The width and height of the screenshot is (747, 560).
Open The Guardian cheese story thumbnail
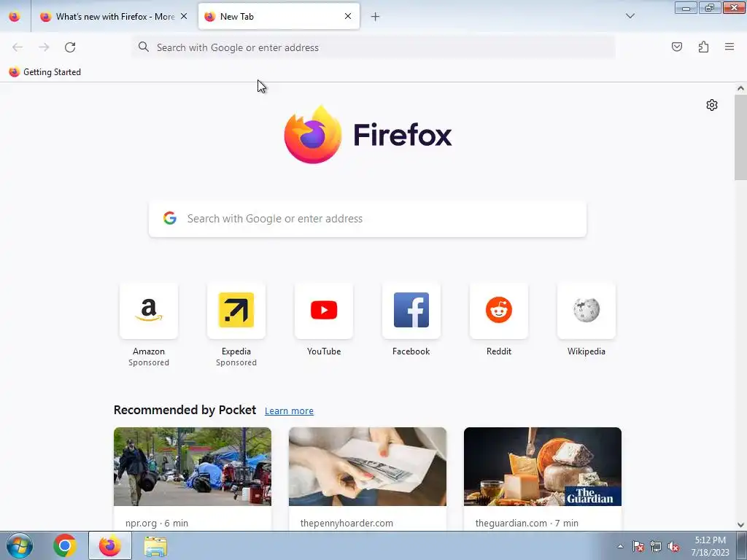click(543, 467)
